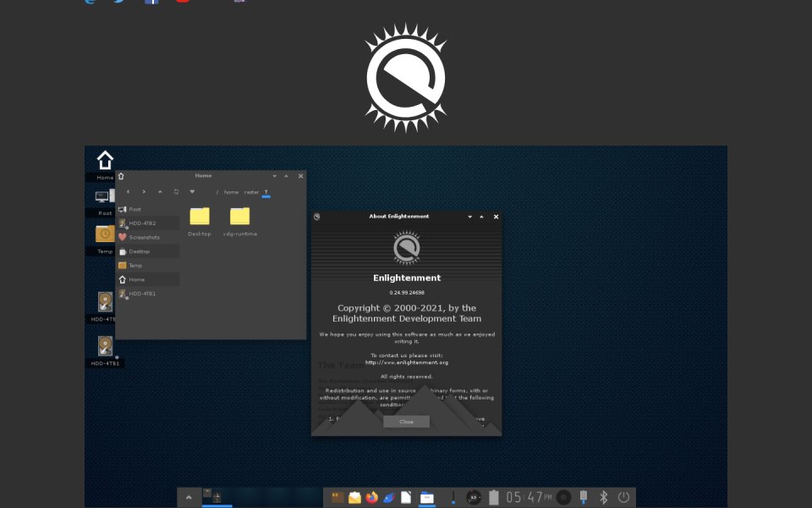
Task: Shade the Home window with down chevron
Action: [274, 176]
